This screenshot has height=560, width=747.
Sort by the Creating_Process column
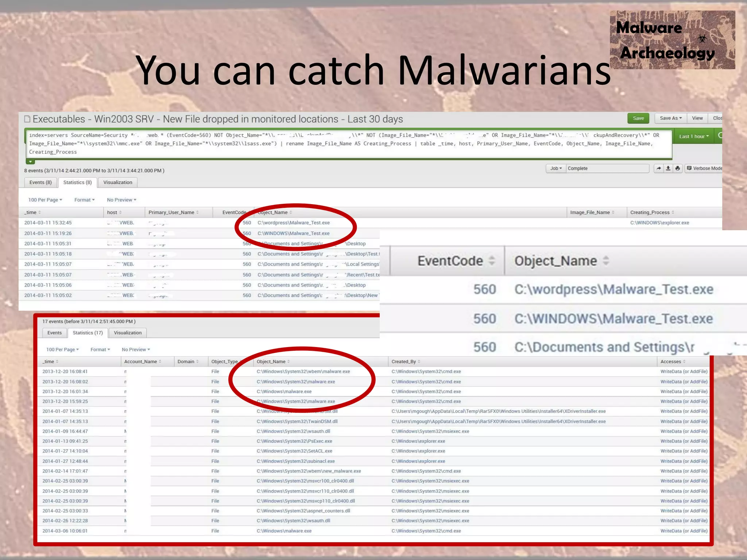coord(673,213)
